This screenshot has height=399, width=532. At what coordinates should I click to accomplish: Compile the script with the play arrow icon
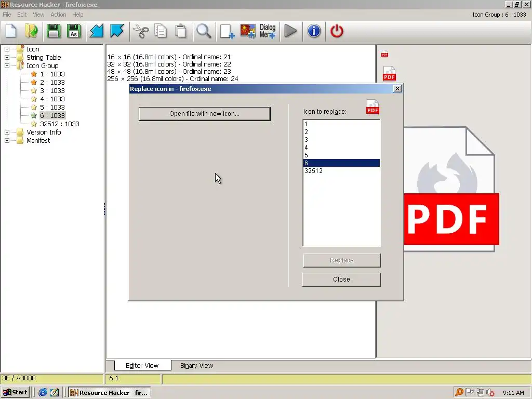tap(290, 31)
